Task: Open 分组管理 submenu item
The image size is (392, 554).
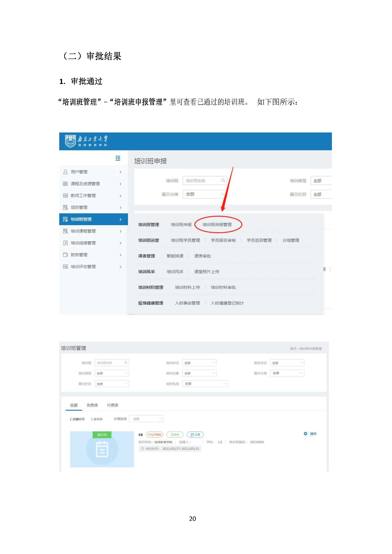Action: tap(291, 240)
